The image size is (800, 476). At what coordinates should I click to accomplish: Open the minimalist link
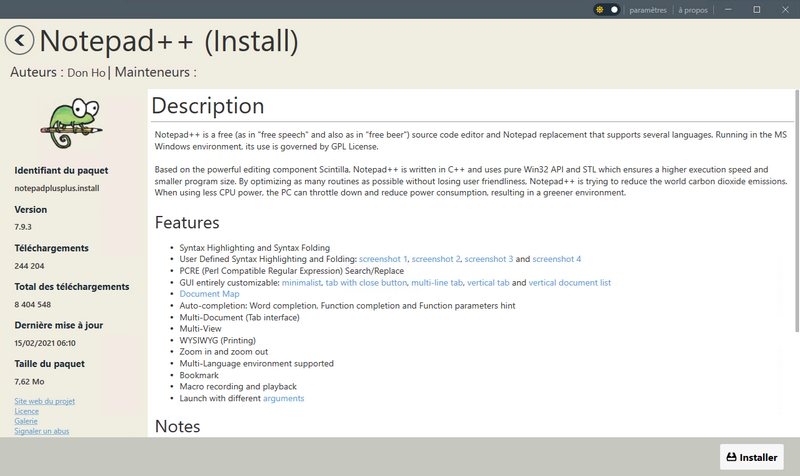coord(302,283)
